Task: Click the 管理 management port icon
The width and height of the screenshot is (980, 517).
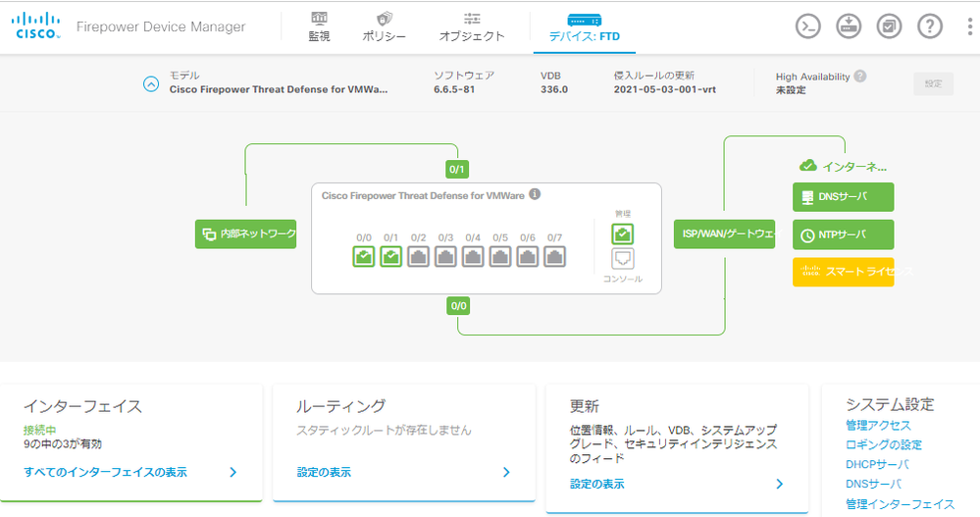Action: (623, 234)
